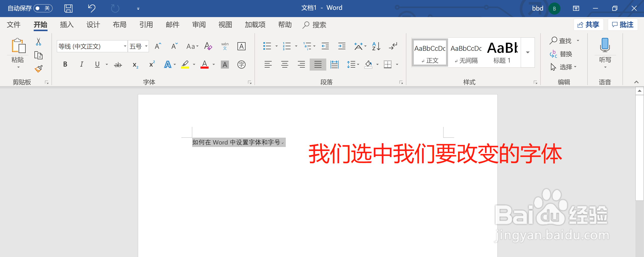Viewport: 644px width, 257px height.
Task: Select the text highlight color tool
Action: 185,64
